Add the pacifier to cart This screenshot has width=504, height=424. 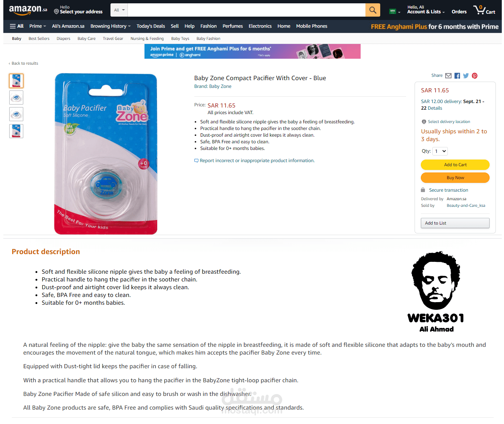click(455, 165)
